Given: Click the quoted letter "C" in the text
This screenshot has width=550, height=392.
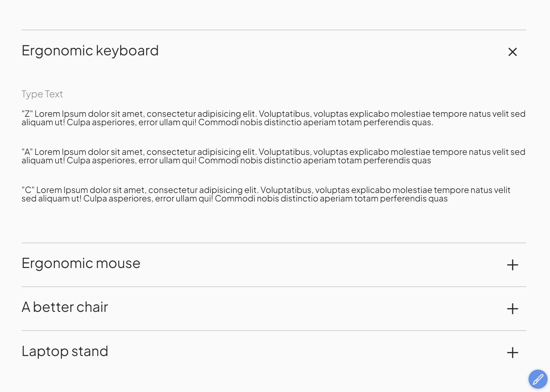Looking at the screenshot, I should tap(28, 190).
